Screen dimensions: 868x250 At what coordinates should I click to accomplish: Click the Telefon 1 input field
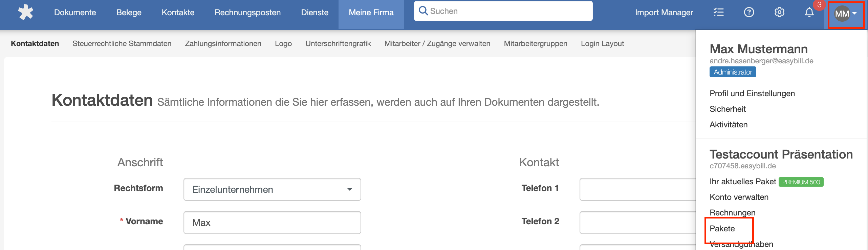coord(638,189)
